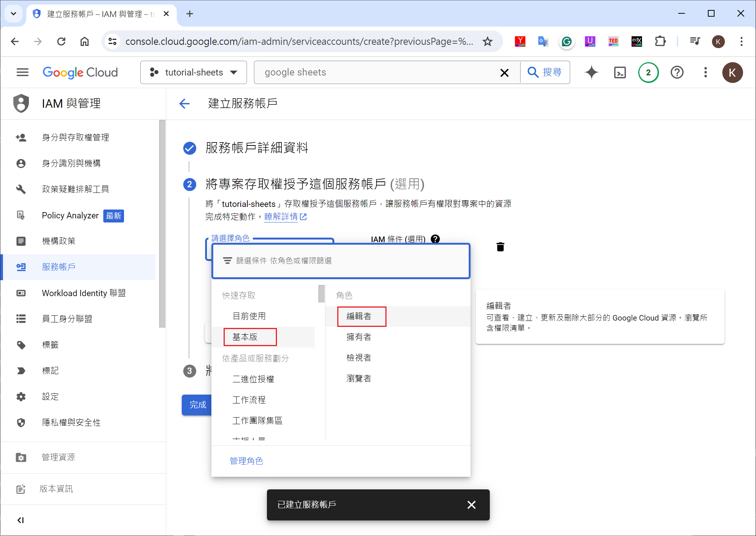The width and height of the screenshot is (756, 536).
Task: Expand tutorial-sheets project selector
Action: [194, 72]
